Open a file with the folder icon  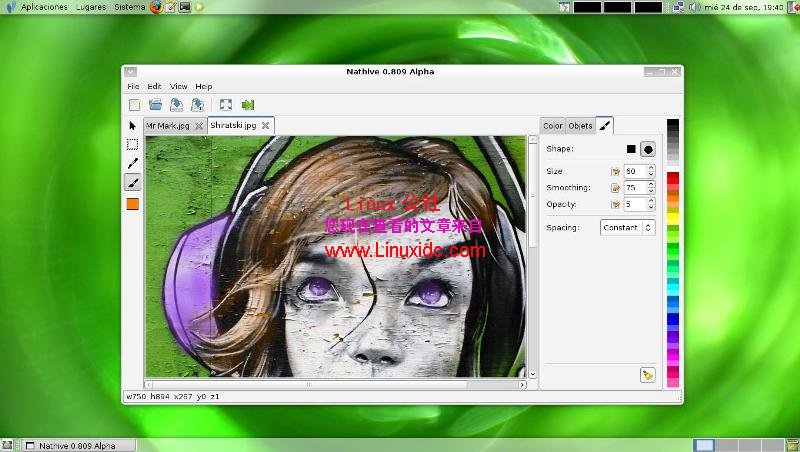(155, 104)
